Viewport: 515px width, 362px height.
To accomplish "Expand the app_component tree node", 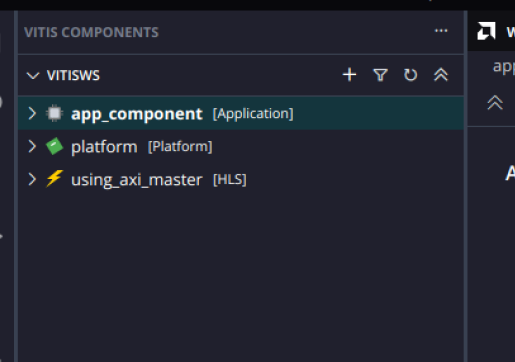I will (32, 113).
